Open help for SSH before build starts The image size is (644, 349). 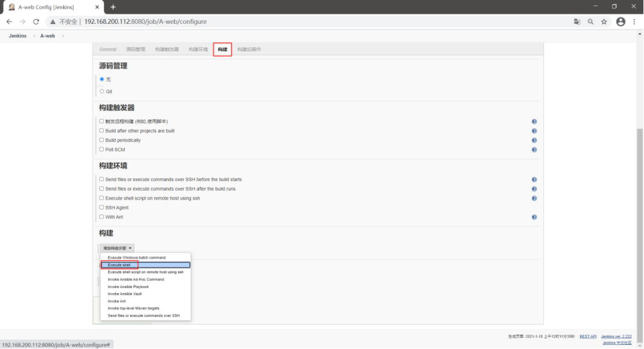tap(534, 180)
